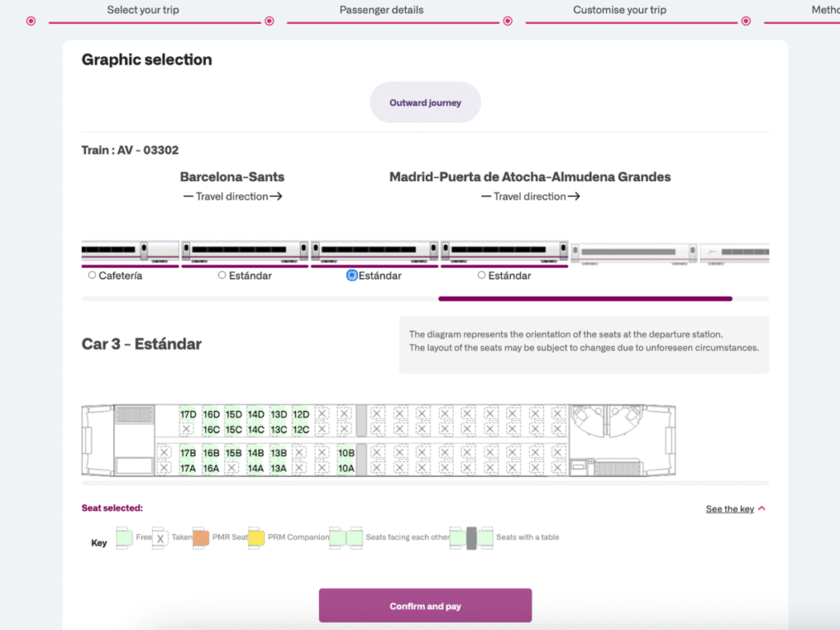Viewport: 840px width, 630px height.
Task: Select seat 14A on the seat map
Action: pos(256,468)
